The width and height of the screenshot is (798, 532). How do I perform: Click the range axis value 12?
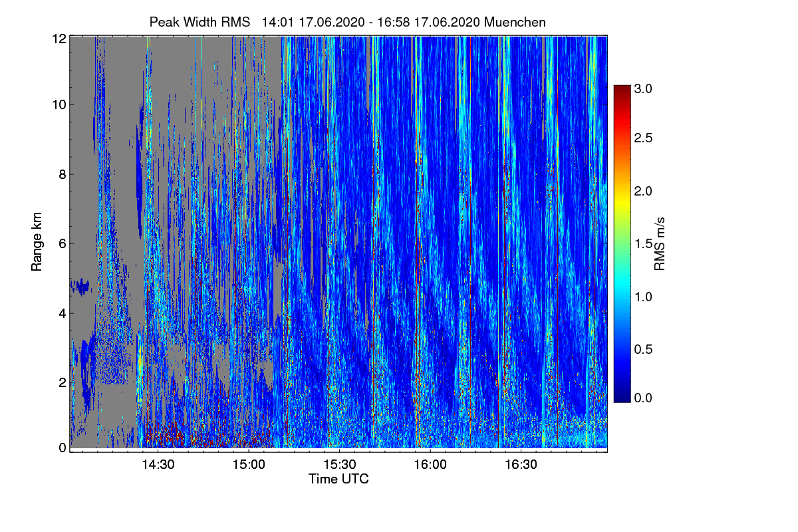click(x=59, y=38)
